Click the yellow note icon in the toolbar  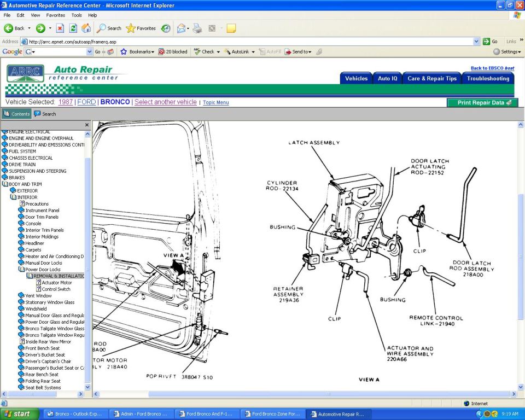pos(231,28)
